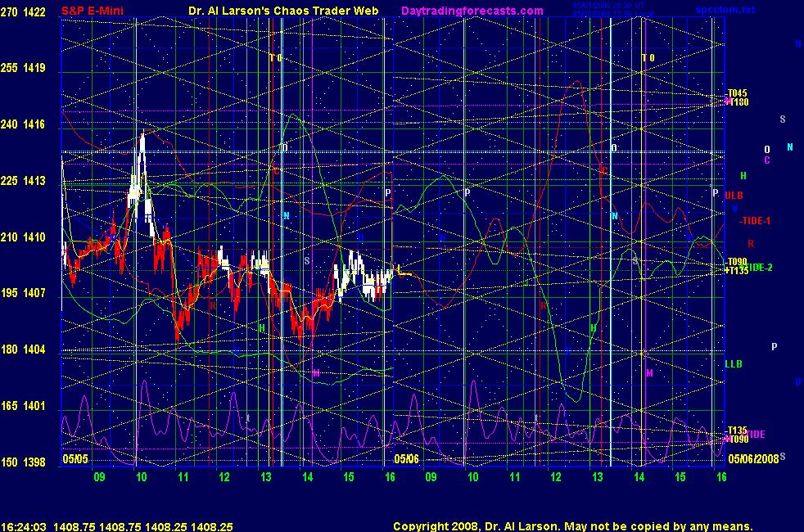The height and width of the screenshot is (532, 804).
Task: Click the 05/06/2008 date label
Action: click(x=753, y=459)
